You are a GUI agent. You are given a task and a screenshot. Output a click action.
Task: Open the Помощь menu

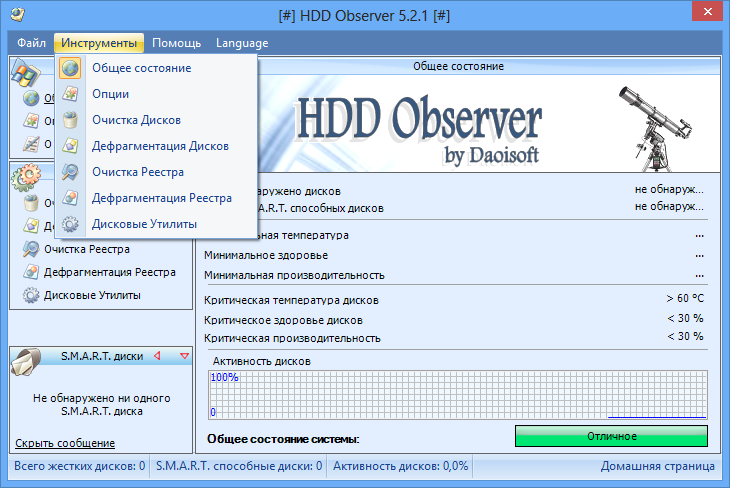(176, 43)
